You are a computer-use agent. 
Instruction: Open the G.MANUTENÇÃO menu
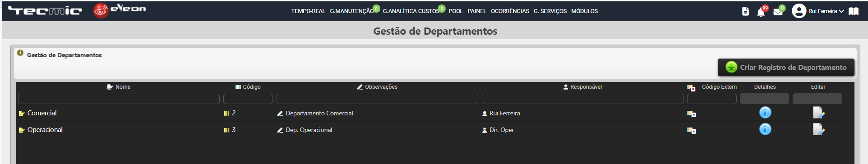coord(351,11)
